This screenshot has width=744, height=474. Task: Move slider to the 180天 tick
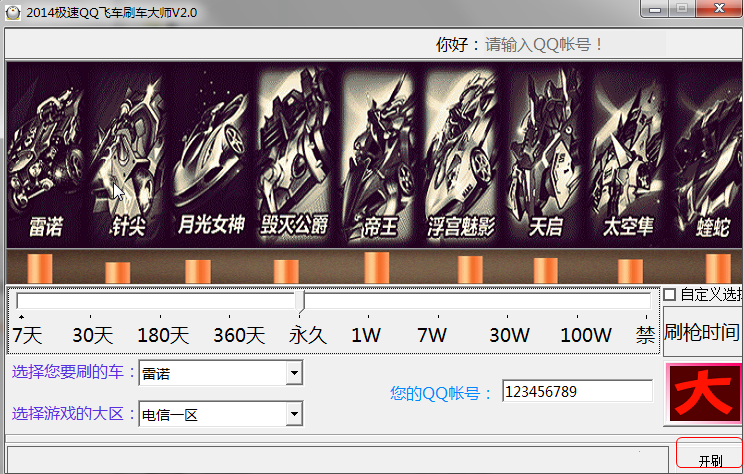coord(160,316)
